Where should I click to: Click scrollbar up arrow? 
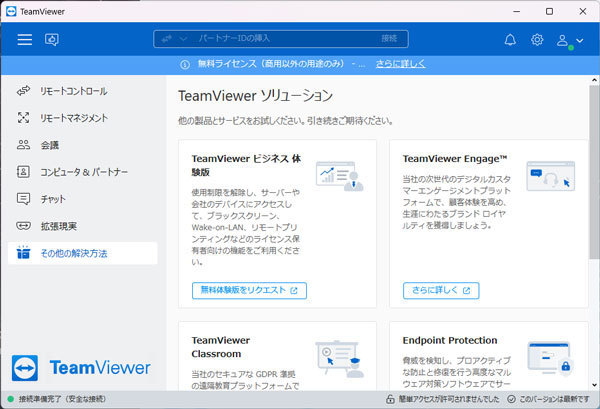pyautogui.click(x=594, y=80)
